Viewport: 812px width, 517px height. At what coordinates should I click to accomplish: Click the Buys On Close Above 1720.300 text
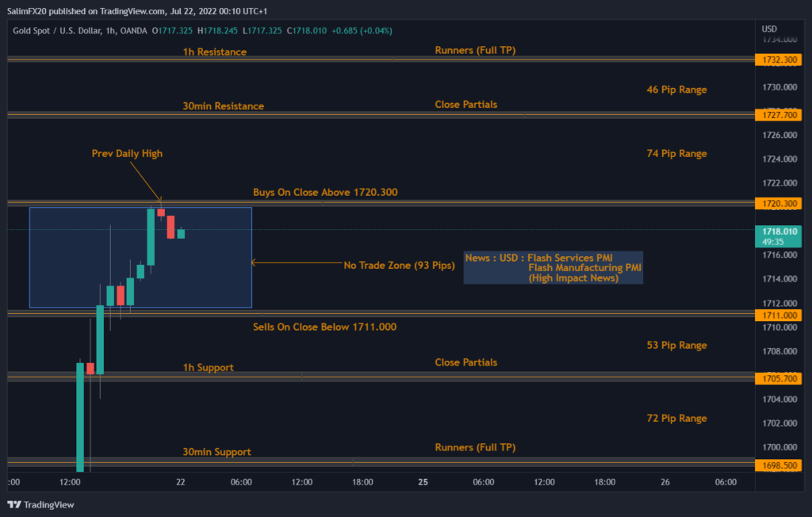coord(327,192)
